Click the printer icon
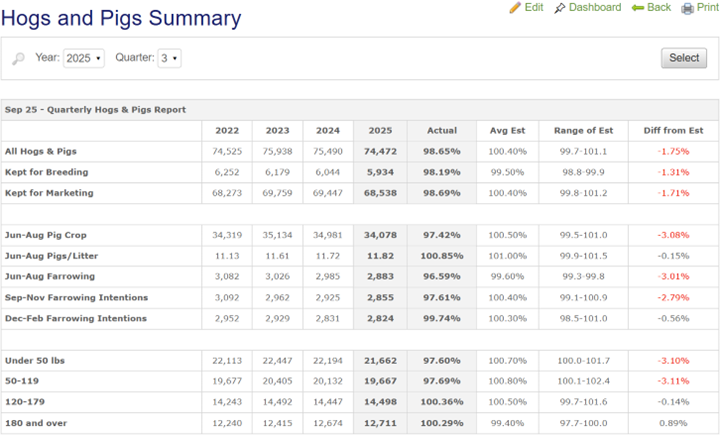This screenshot has height=435, width=720. 688,8
